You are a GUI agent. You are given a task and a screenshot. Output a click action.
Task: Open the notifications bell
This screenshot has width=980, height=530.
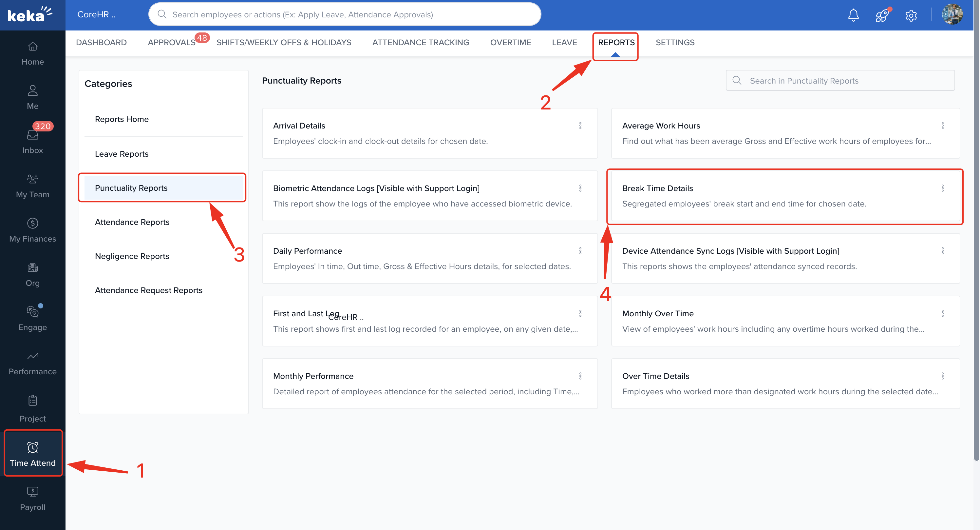point(853,15)
